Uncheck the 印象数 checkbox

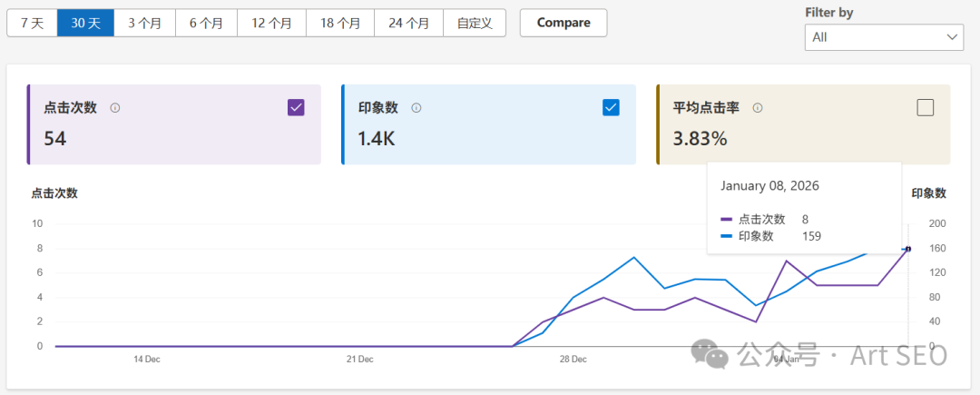point(611,108)
